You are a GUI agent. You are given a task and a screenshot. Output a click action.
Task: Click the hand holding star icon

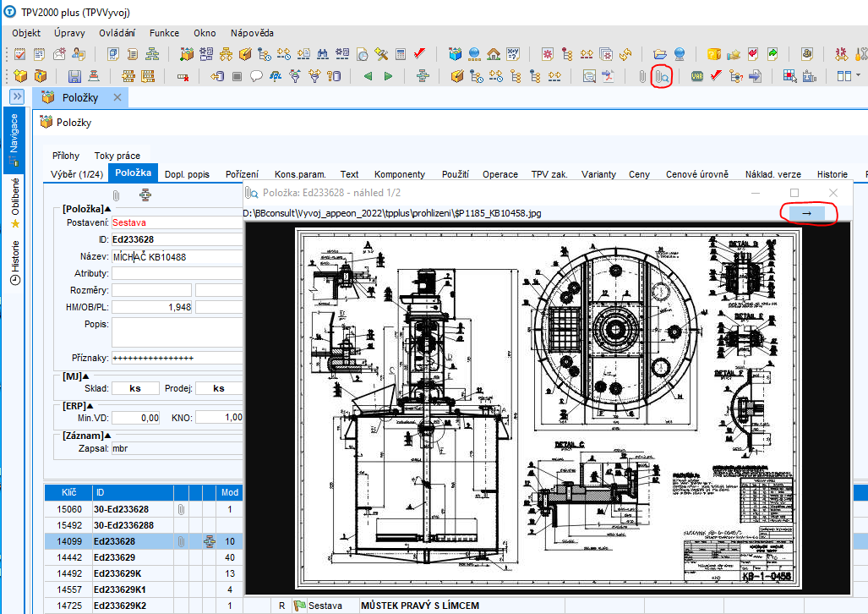734,54
